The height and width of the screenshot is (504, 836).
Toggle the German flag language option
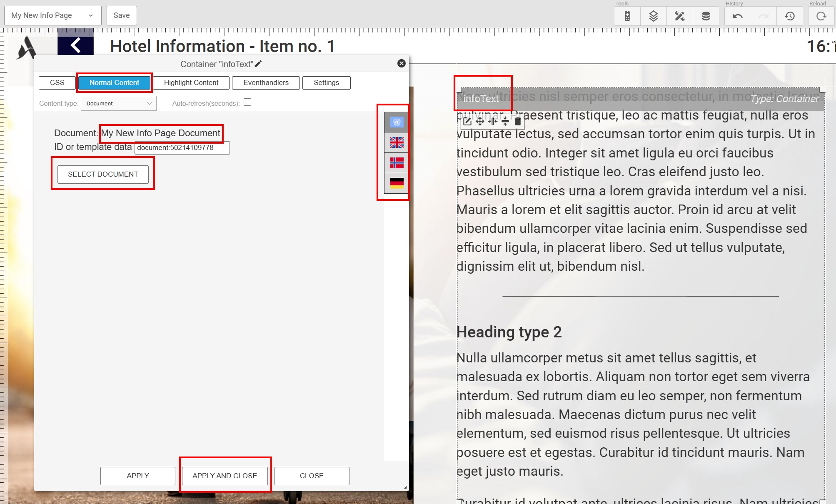(x=397, y=182)
